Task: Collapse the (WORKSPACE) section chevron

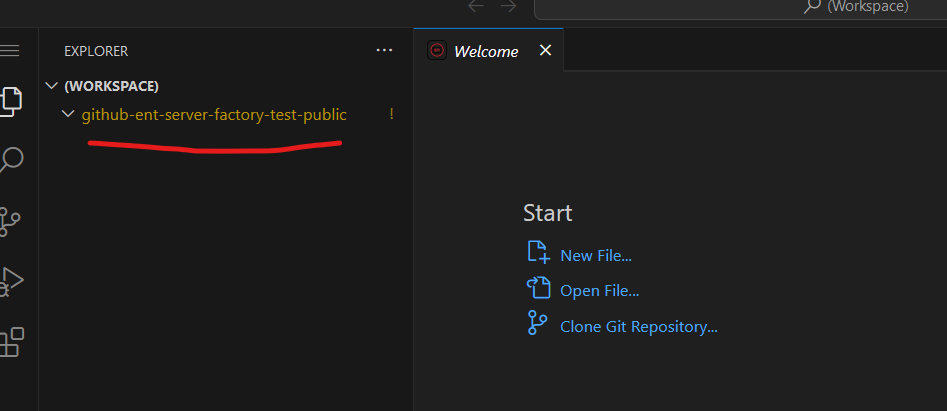Action: [52, 86]
